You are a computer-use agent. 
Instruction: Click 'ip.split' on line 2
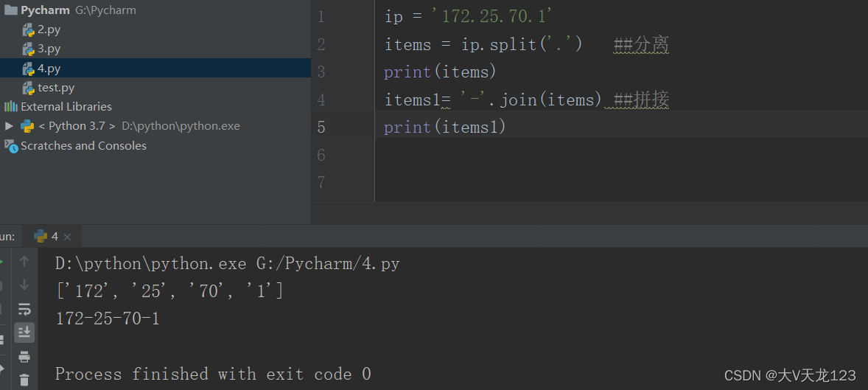pos(500,44)
